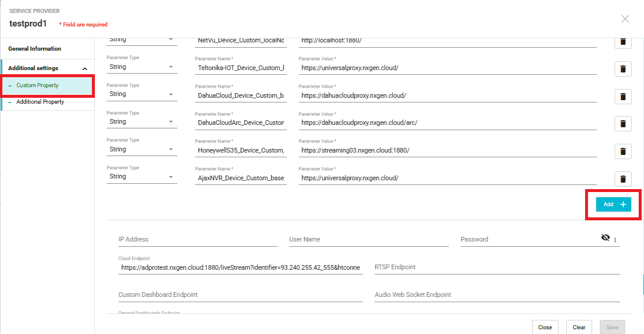Image resolution: width=644 pixels, height=334 pixels.
Task: Delete the AjaxNVR property row
Action: coord(623,179)
